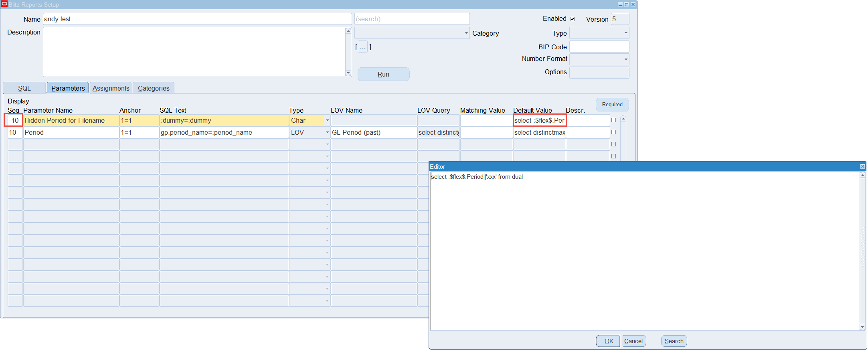Click the BIP Code field
The image size is (868, 350).
tap(599, 47)
